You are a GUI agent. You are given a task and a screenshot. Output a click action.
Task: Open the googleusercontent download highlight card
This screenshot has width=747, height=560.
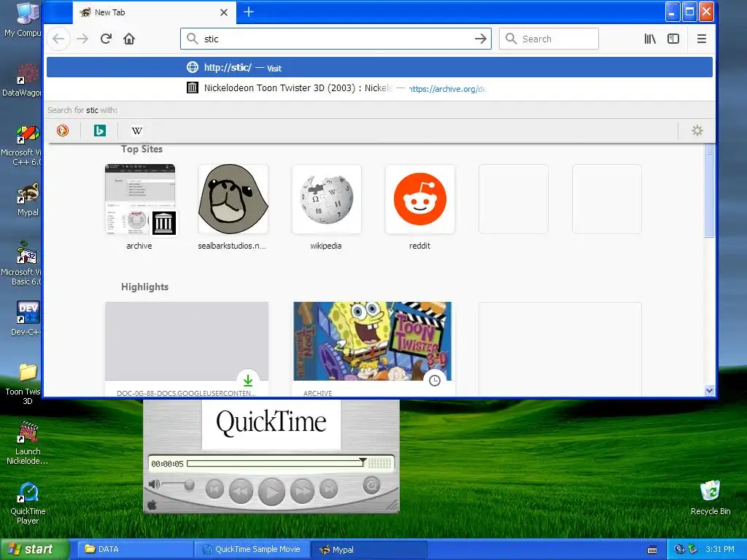187,349
